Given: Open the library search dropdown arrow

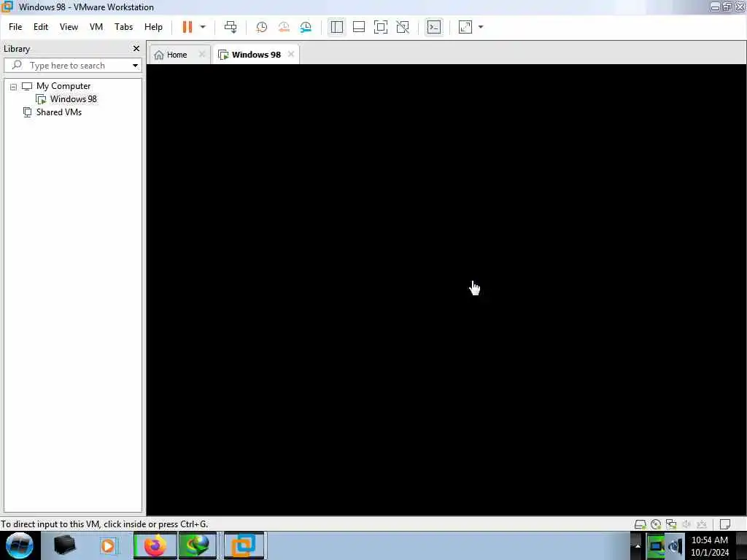Looking at the screenshot, I should [x=135, y=65].
